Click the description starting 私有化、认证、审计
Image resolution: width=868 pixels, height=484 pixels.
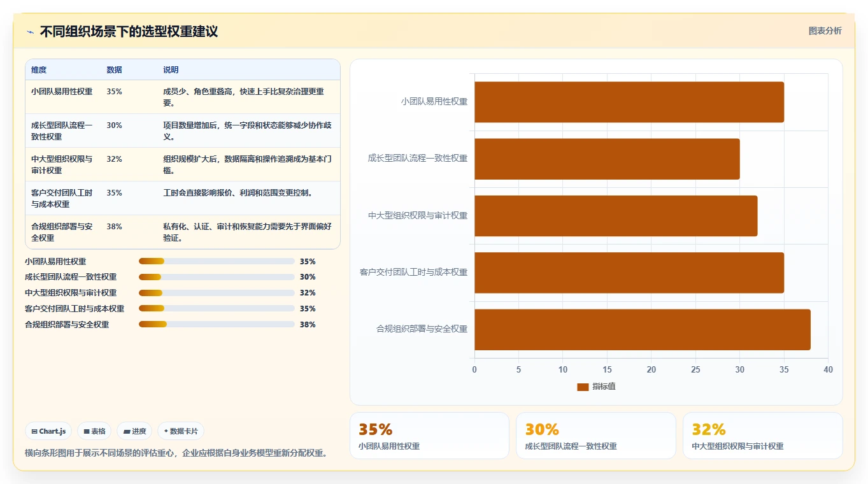pos(248,232)
